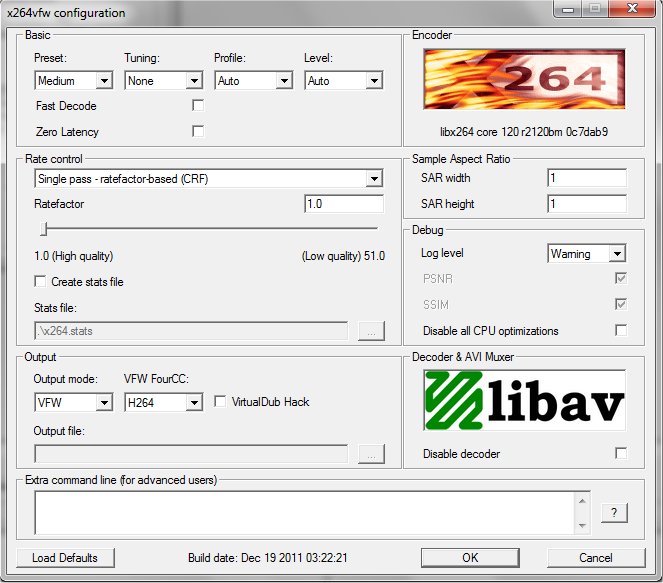Click the Output file path field
Screen dimensions: 663x583
click(191, 454)
